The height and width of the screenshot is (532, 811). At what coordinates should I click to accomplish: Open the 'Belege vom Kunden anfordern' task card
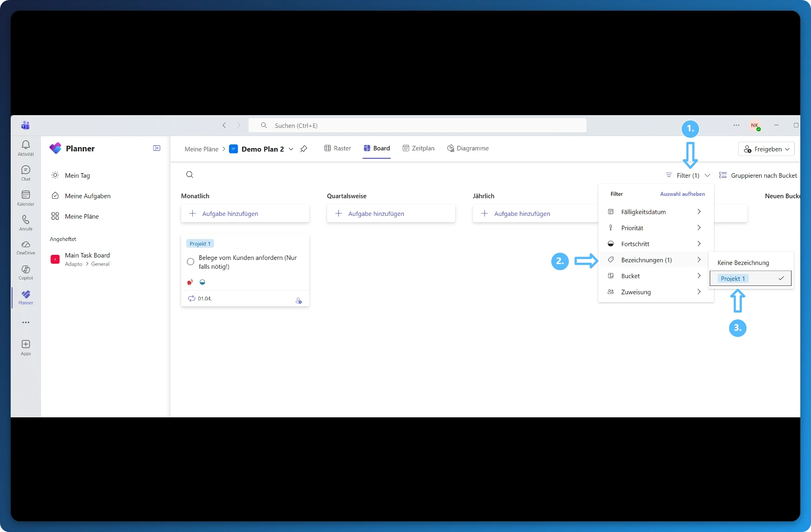coord(245,270)
